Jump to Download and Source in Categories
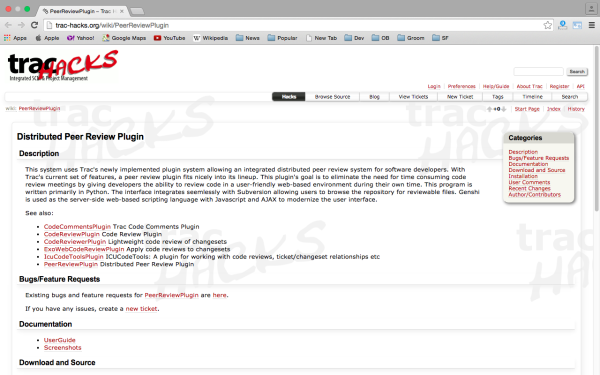The image size is (600, 375). pos(536,170)
